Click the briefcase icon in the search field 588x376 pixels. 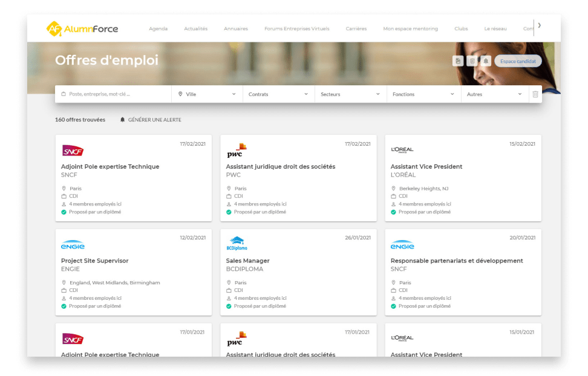click(64, 94)
